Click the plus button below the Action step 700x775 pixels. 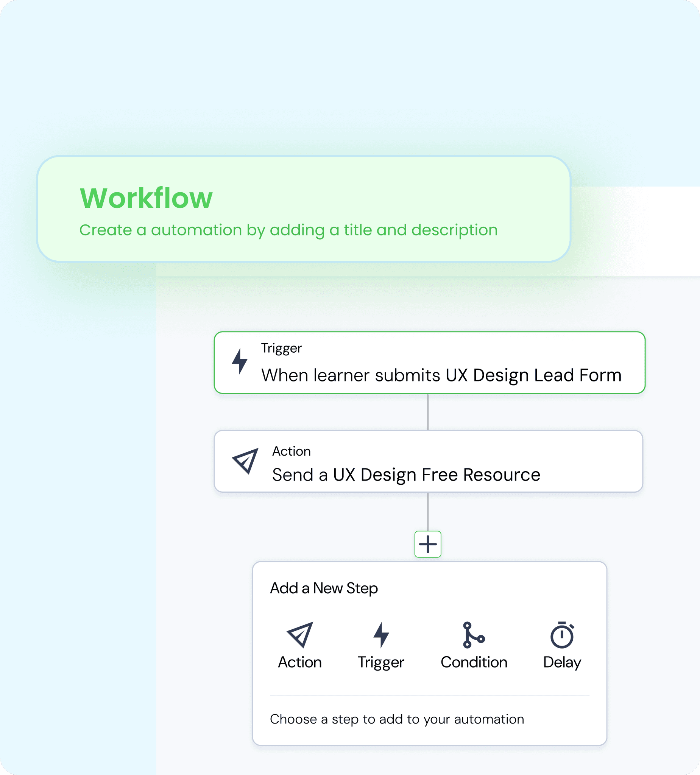[x=428, y=544]
